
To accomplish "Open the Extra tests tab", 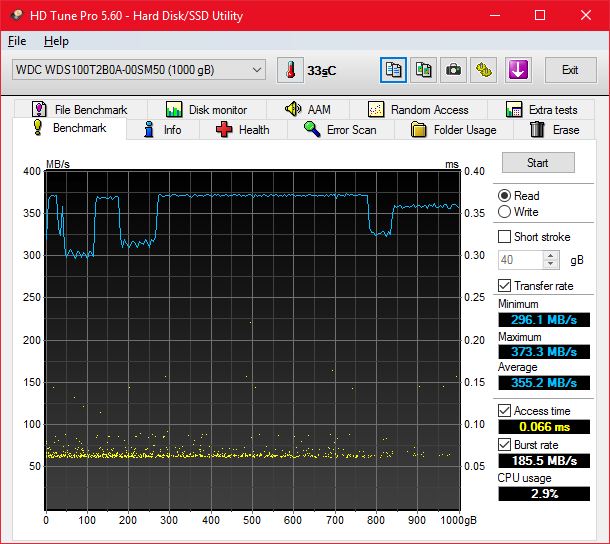I will 541,110.
